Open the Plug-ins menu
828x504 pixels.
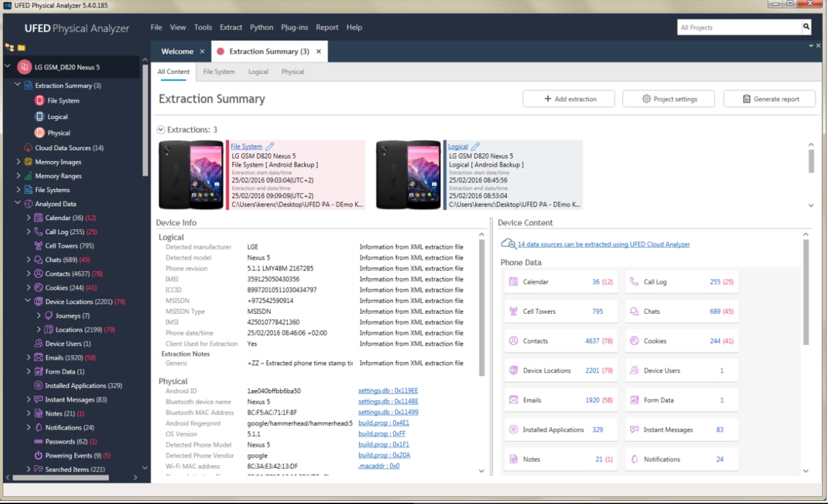294,27
